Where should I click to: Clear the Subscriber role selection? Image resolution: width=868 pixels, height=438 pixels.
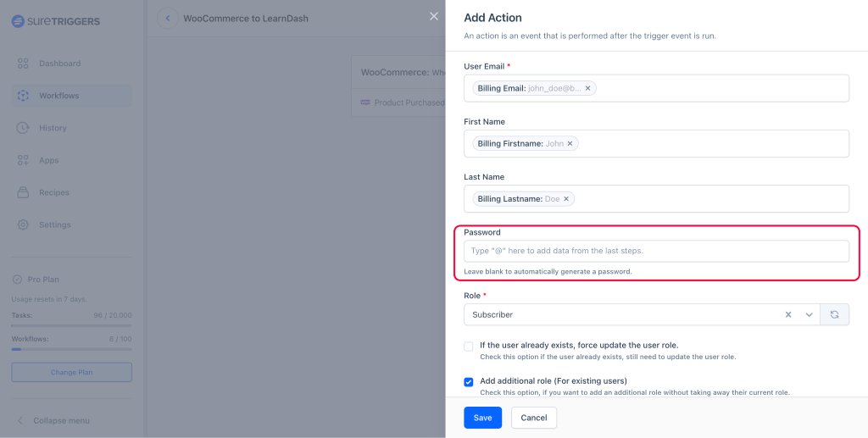788,314
